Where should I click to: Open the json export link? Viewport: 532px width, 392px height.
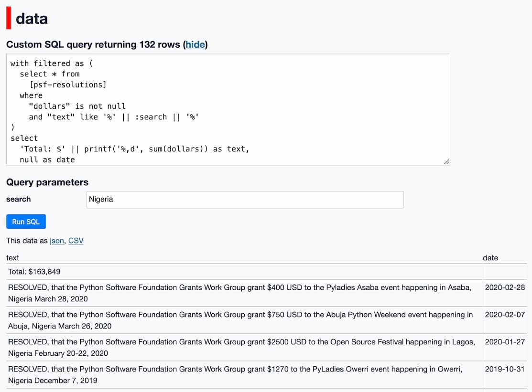57,241
